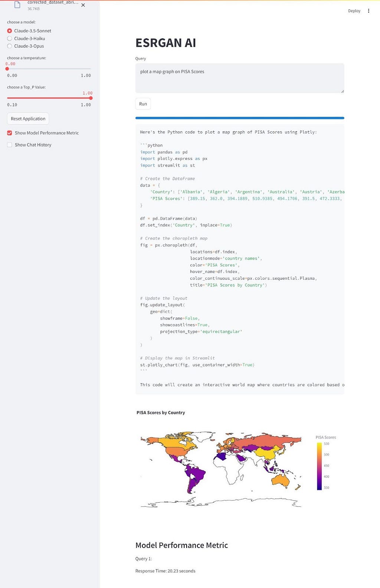This screenshot has height=588, width=380.
Task: Click the PISA Scores color scale bar
Action: [319, 466]
